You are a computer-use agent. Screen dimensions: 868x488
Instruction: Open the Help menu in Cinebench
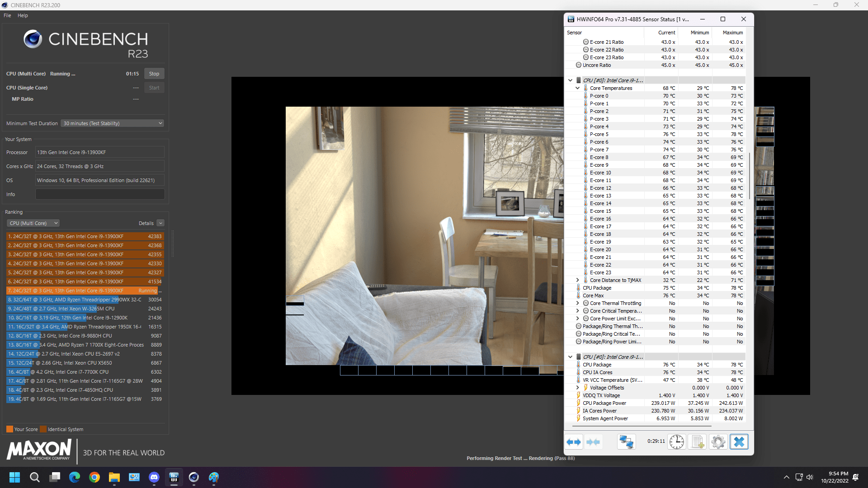click(23, 15)
